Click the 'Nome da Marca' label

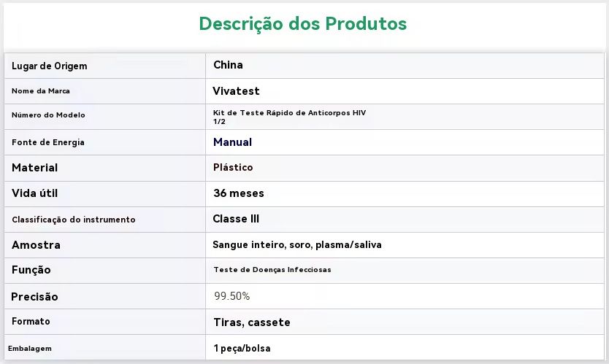41,91
